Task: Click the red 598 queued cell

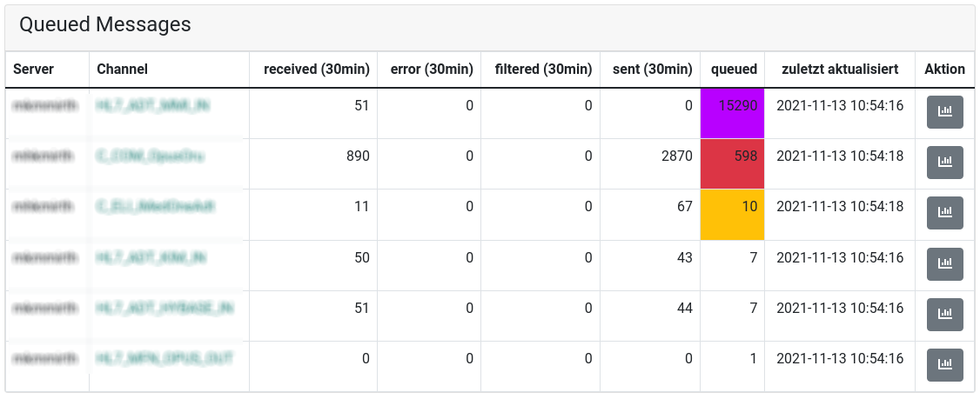Action: [x=733, y=163]
